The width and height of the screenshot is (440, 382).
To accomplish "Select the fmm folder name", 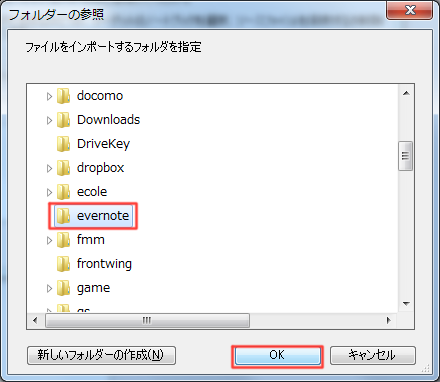I will click(x=91, y=240).
